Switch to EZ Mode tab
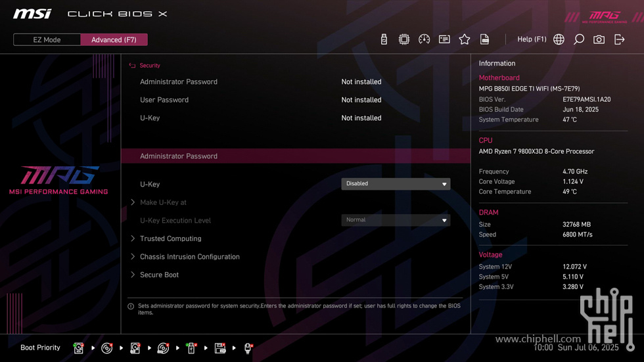 click(47, 40)
